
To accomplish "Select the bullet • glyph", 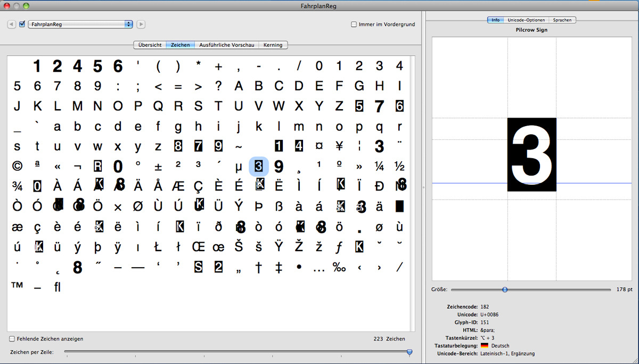I will (299, 267).
